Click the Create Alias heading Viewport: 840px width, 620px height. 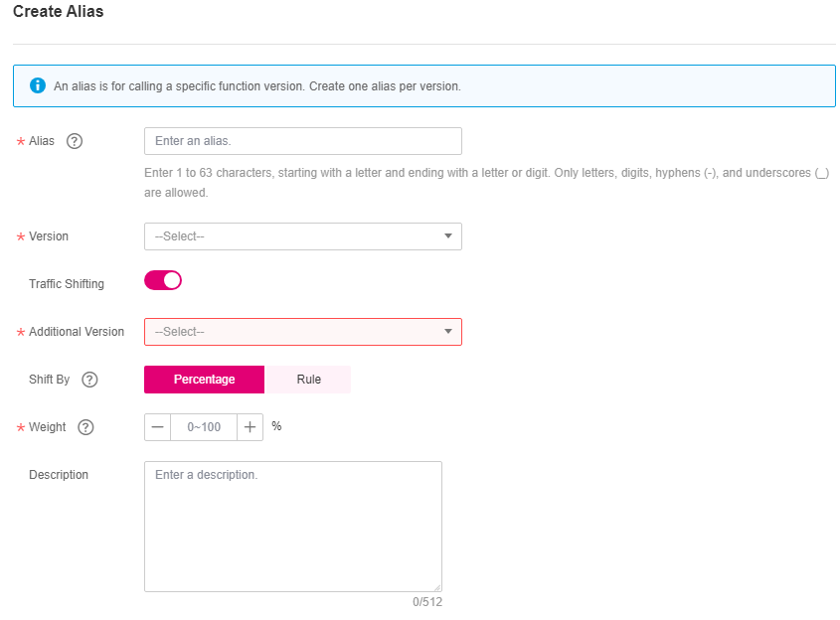coord(59,12)
